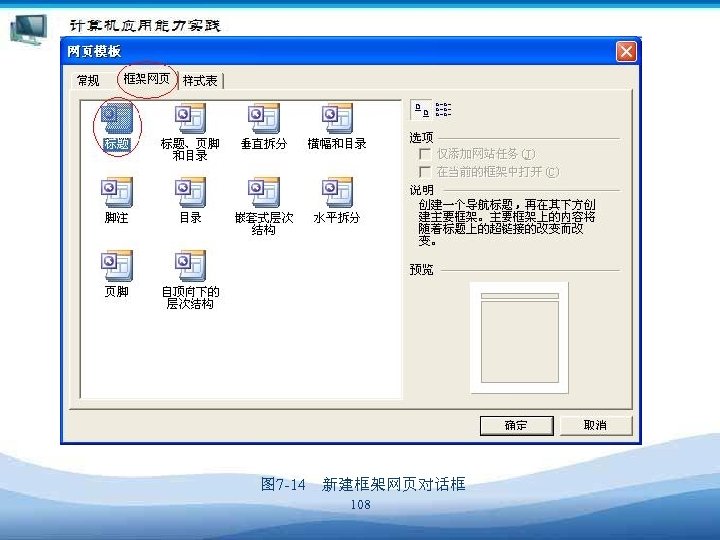720x540 pixels.
Task: Select the 嵌套式层次结构 template icon
Action: tap(264, 192)
